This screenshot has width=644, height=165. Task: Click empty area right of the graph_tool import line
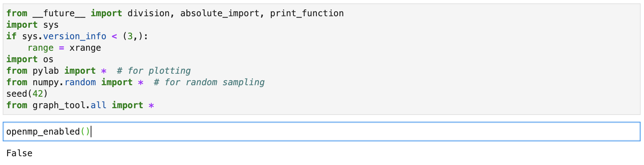pyautogui.click(x=371, y=105)
